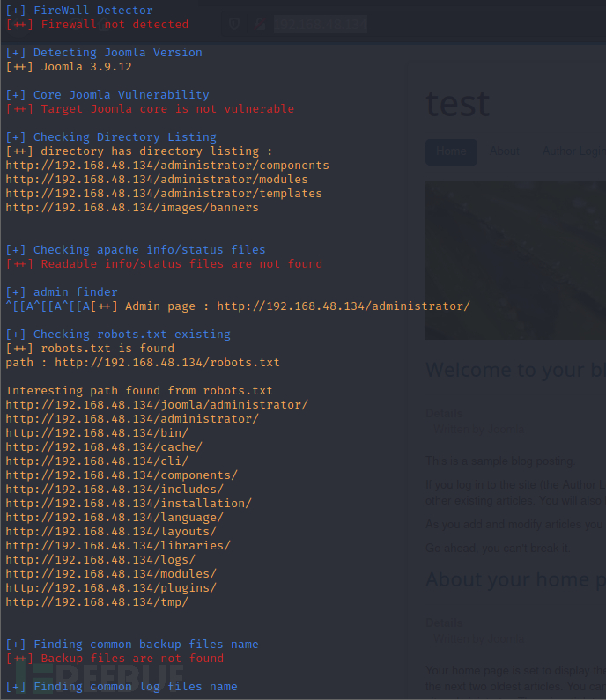
Task: Click the path robots.txt URL line
Action: pos(143,363)
